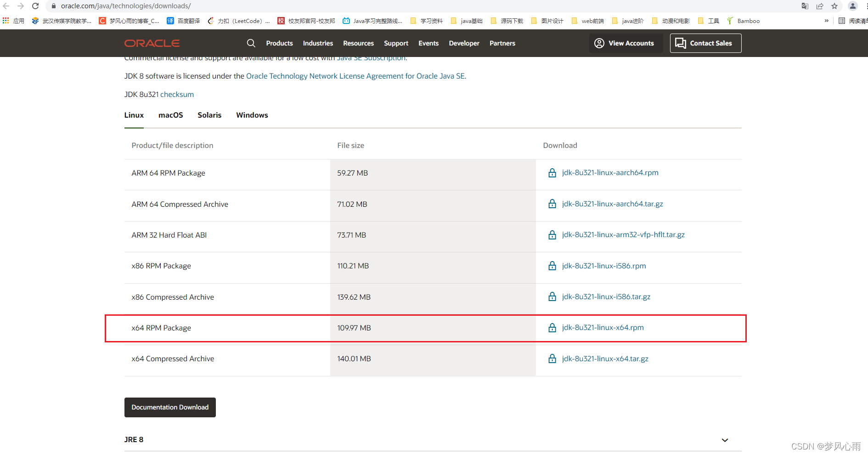Click lock icon beside i586.tar.gz download

[552, 297]
